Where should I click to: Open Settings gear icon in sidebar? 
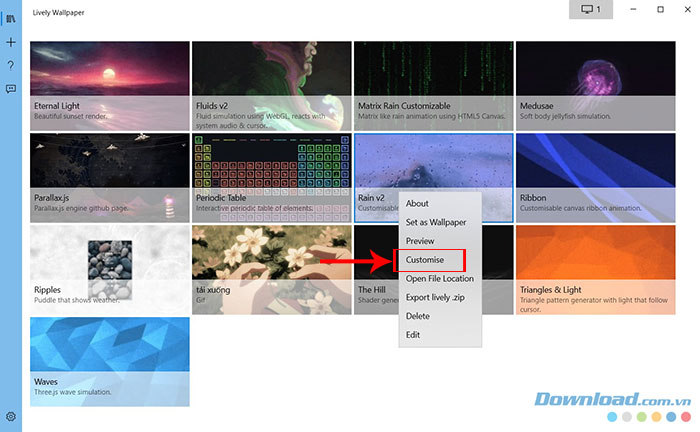[11, 416]
